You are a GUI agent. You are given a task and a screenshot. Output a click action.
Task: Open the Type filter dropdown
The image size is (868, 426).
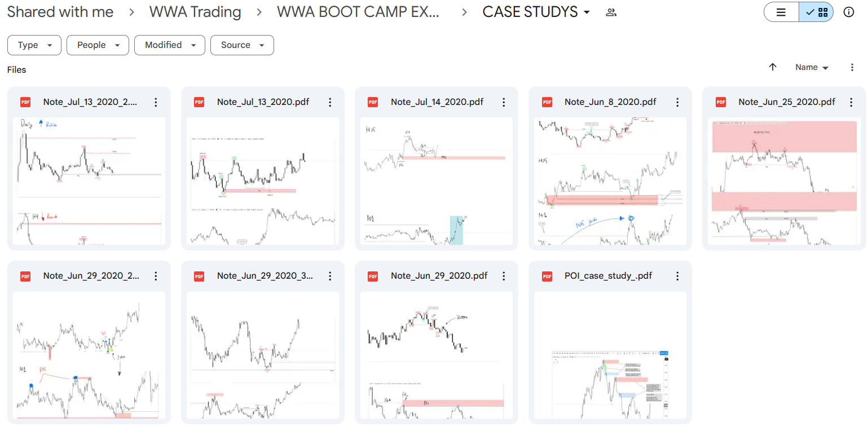point(34,45)
